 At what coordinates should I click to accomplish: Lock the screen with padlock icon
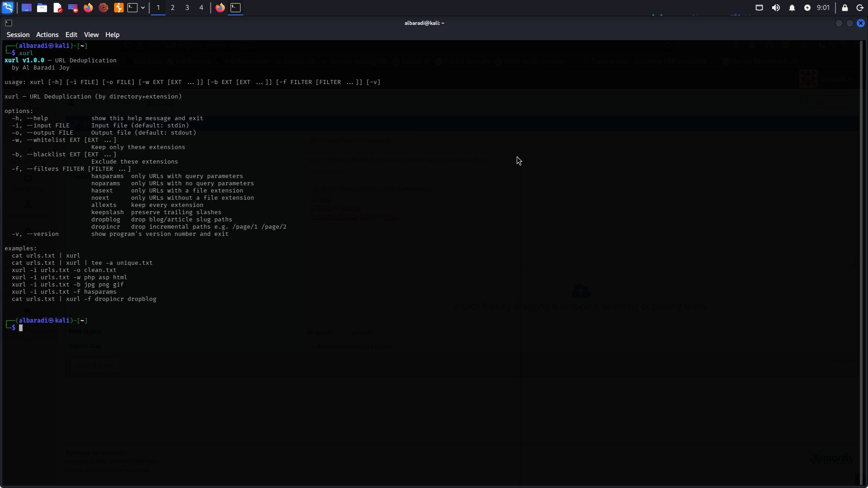pos(844,8)
